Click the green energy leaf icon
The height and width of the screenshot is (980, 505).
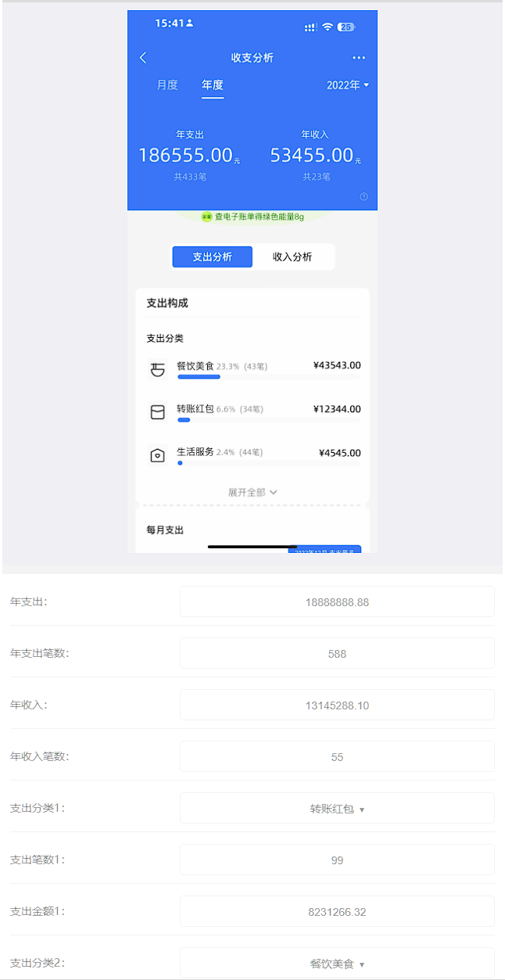[x=207, y=217]
